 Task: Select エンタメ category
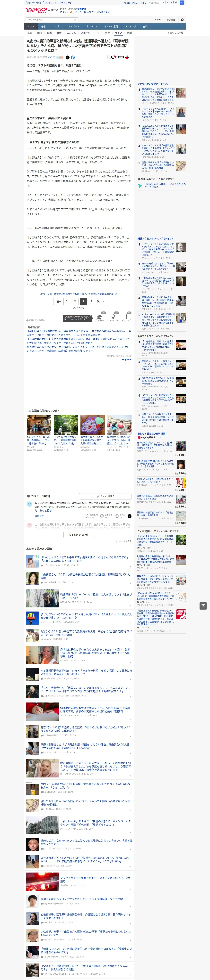coord(71,33)
